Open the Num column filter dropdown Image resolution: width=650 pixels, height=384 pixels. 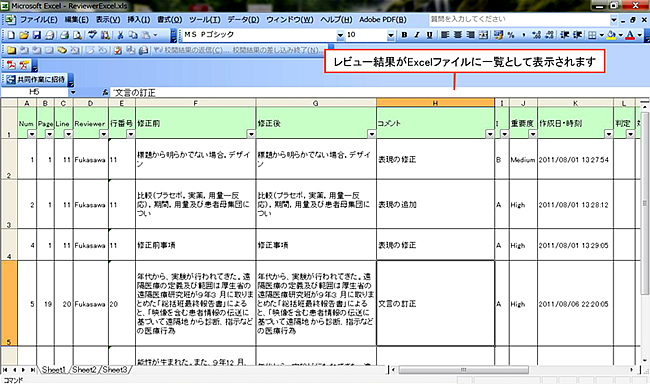coord(32,134)
